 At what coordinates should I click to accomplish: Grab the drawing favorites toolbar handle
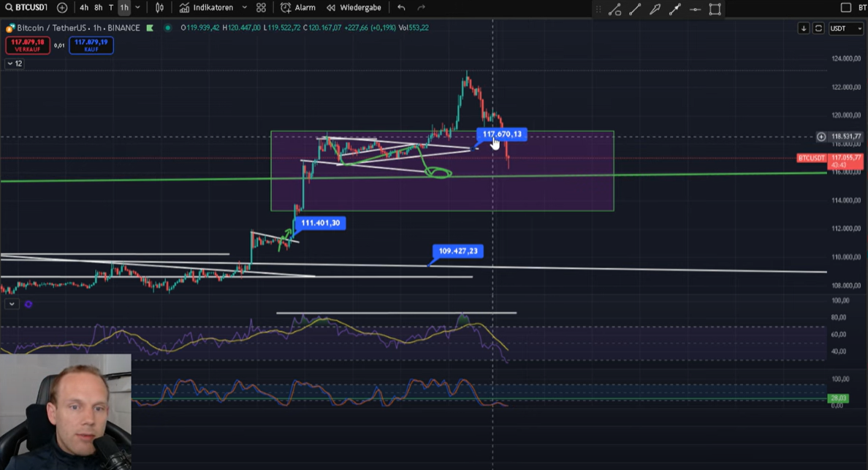point(598,9)
